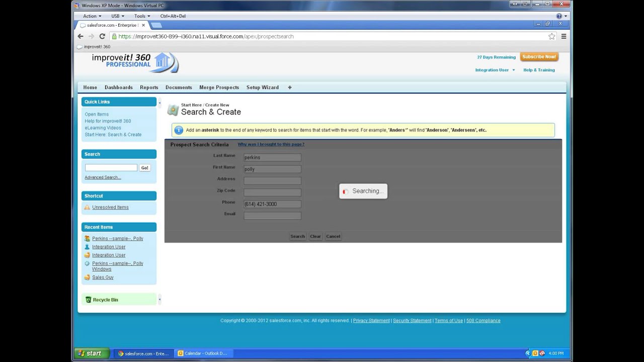Open the Dashboards tab
The image size is (644, 362).
119,87
